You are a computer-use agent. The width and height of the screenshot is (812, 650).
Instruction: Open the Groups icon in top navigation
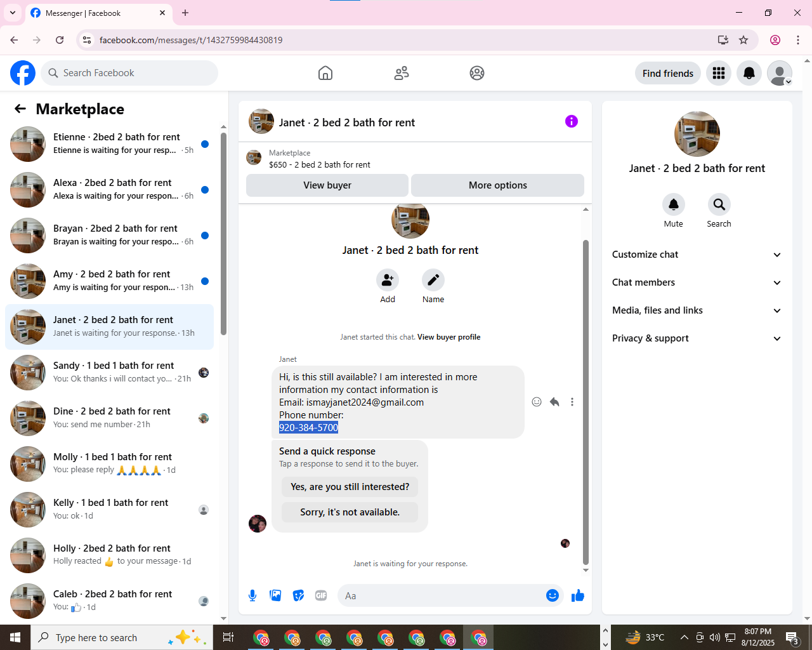tap(477, 73)
